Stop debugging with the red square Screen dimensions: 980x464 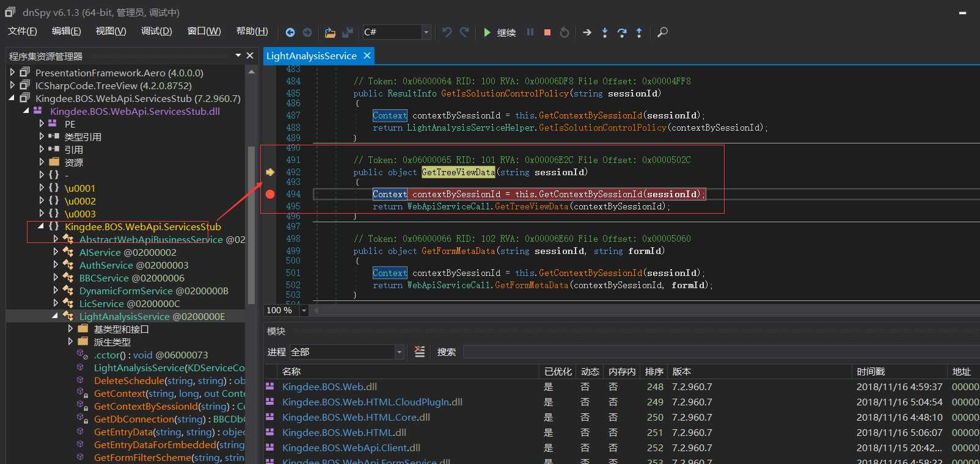(x=547, y=32)
